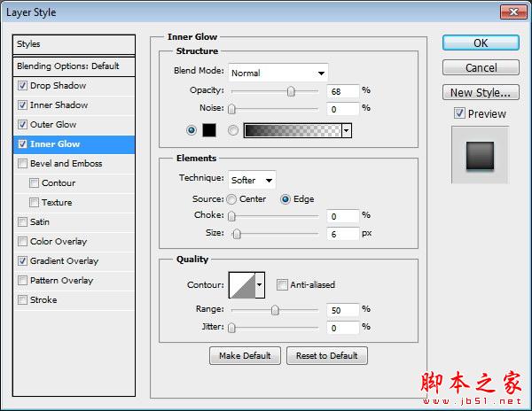The image size is (532, 411).
Task: Click the OK button
Action: tap(481, 43)
